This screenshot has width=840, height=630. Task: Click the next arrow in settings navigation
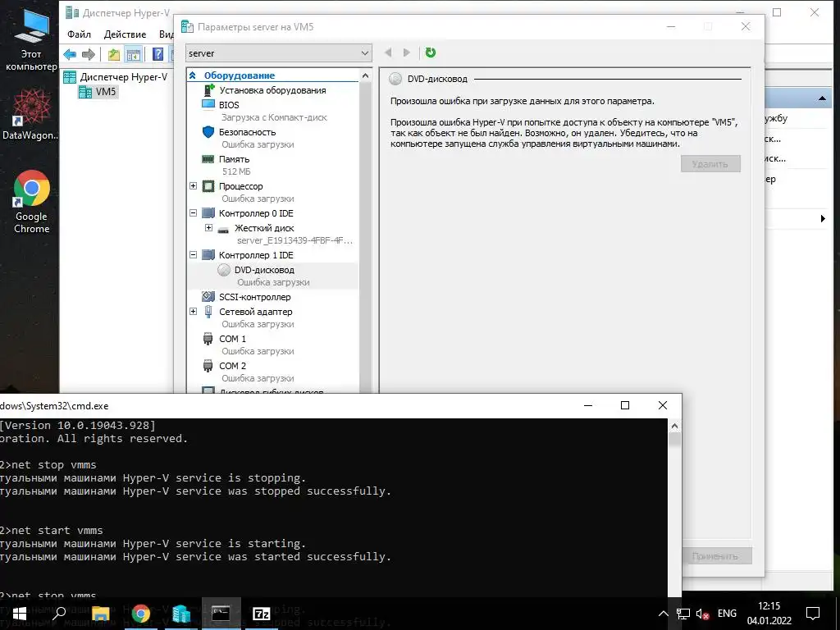(x=407, y=52)
